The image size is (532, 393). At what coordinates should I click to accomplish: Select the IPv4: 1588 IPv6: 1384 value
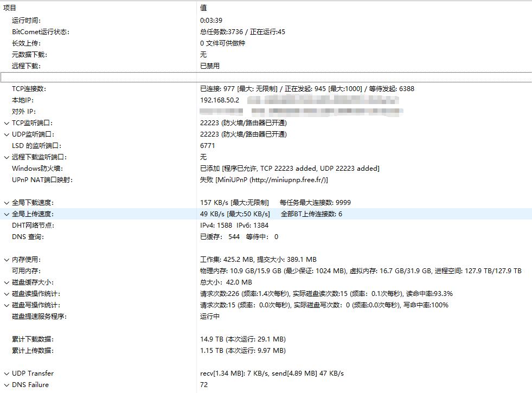pyautogui.click(x=234, y=226)
